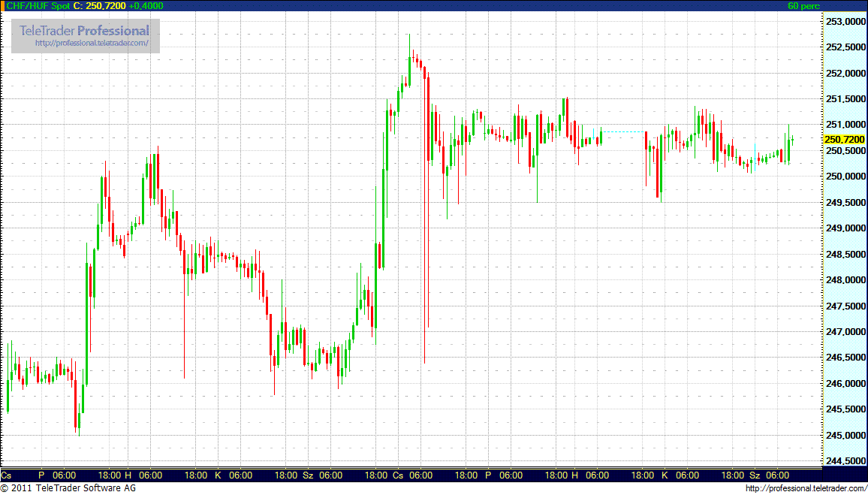
Task: Click the rightmost Sz day marker on time axis
Action: [x=755, y=475]
